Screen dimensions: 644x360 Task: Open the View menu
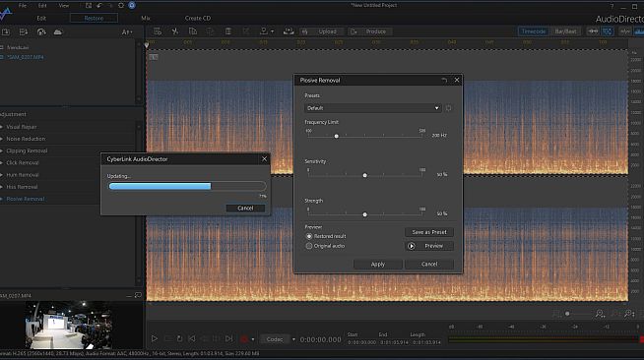point(64,6)
